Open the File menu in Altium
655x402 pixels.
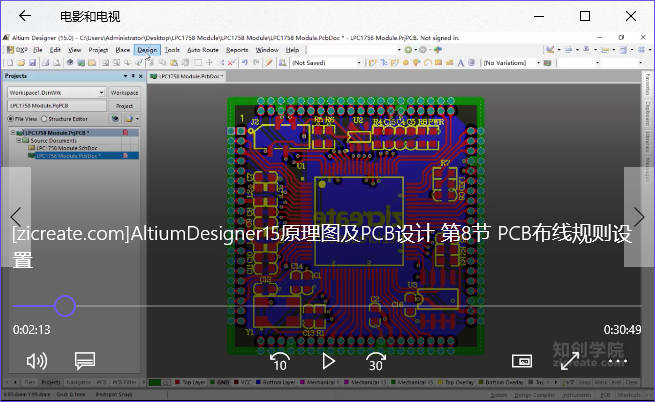[38, 50]
